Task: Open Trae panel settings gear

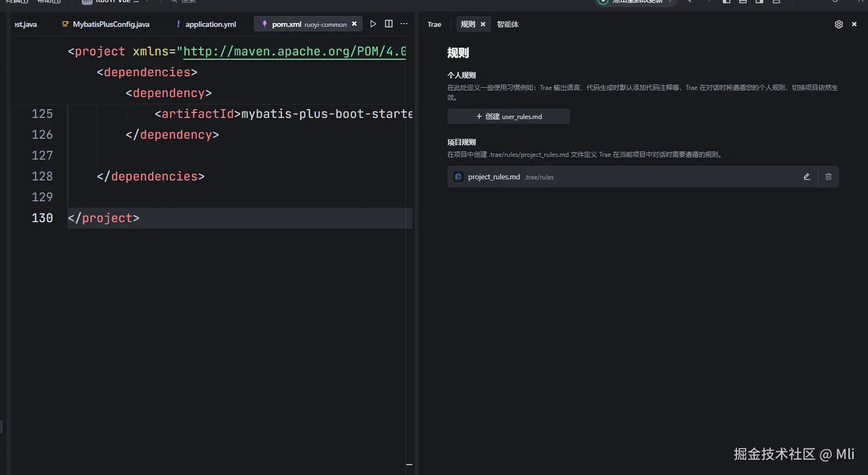Action: pos(838,24)
